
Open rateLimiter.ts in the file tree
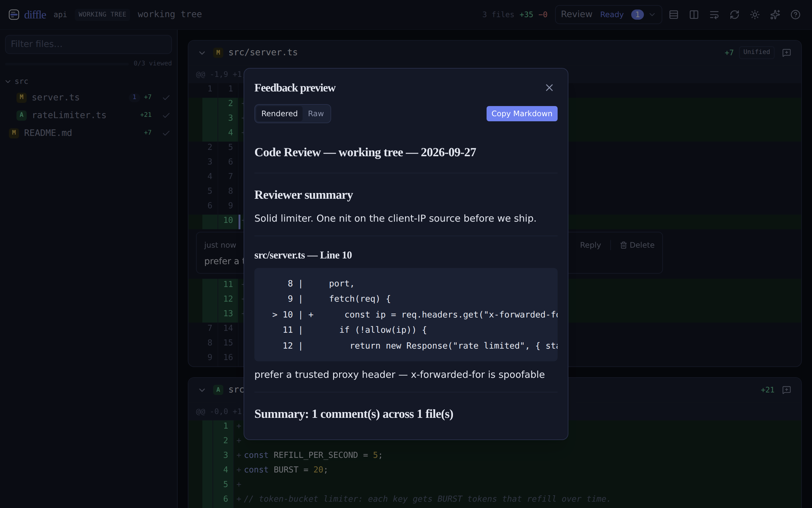[x=69, y=115]
